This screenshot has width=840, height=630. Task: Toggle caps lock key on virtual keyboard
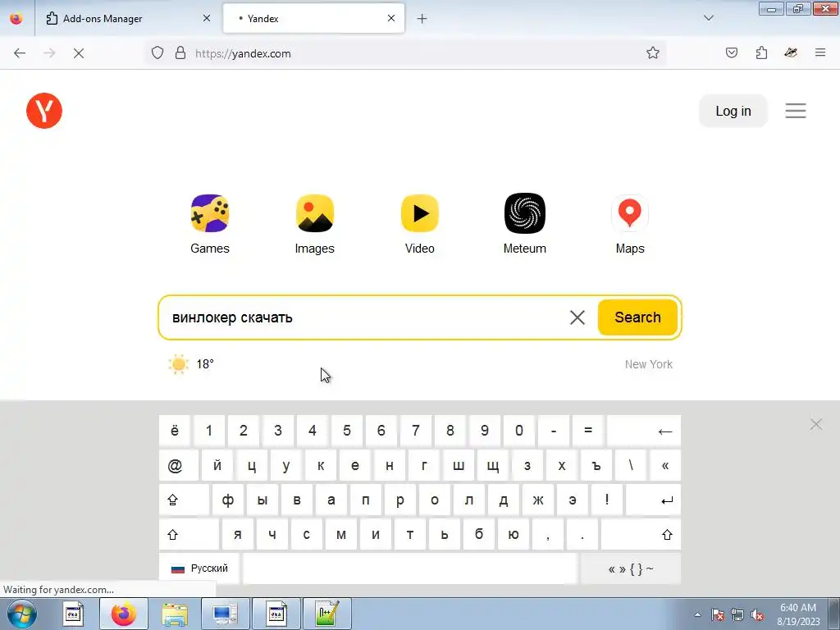click(185, 500)
